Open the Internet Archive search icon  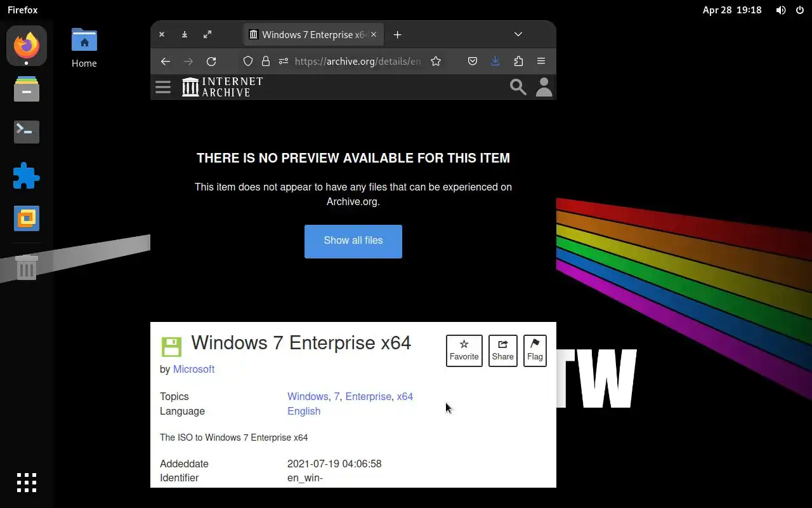point(518,87)
